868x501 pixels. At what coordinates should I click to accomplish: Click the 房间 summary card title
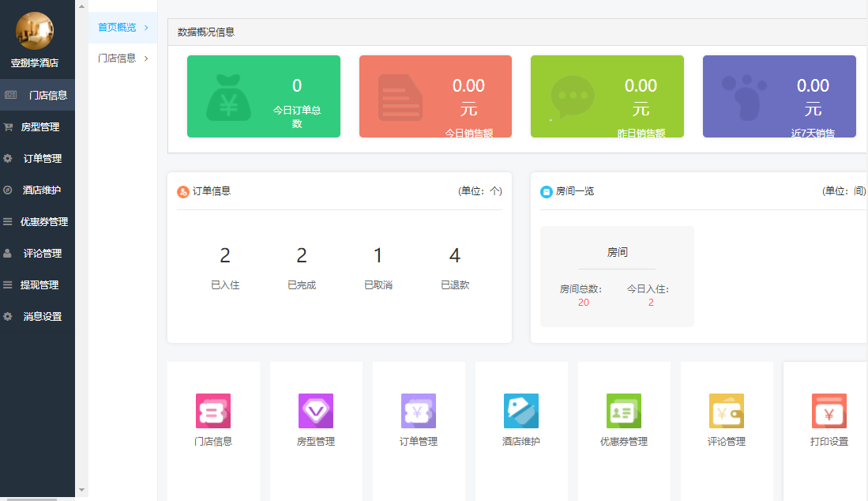[617, 252]
